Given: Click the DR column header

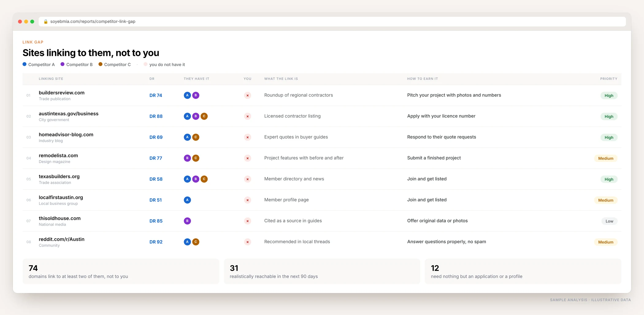Looking at the screenshot, I should 152,79.
